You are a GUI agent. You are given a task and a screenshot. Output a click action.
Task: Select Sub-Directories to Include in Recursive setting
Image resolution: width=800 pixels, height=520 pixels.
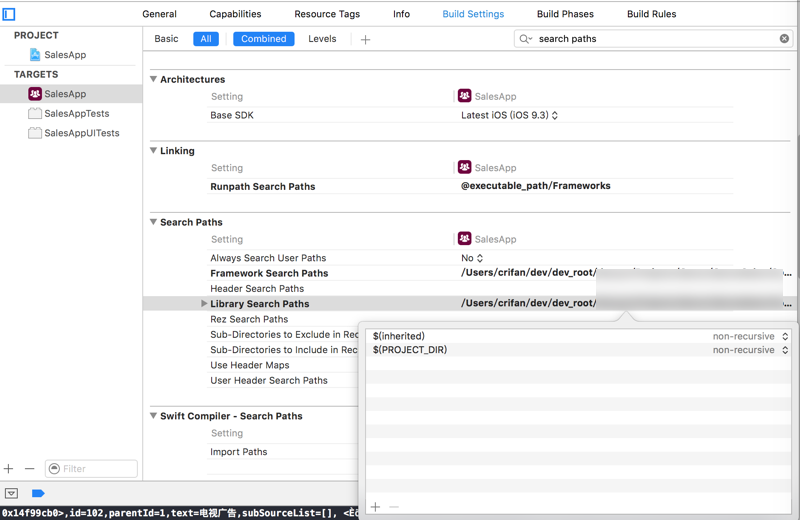click(x=284, y=350)
